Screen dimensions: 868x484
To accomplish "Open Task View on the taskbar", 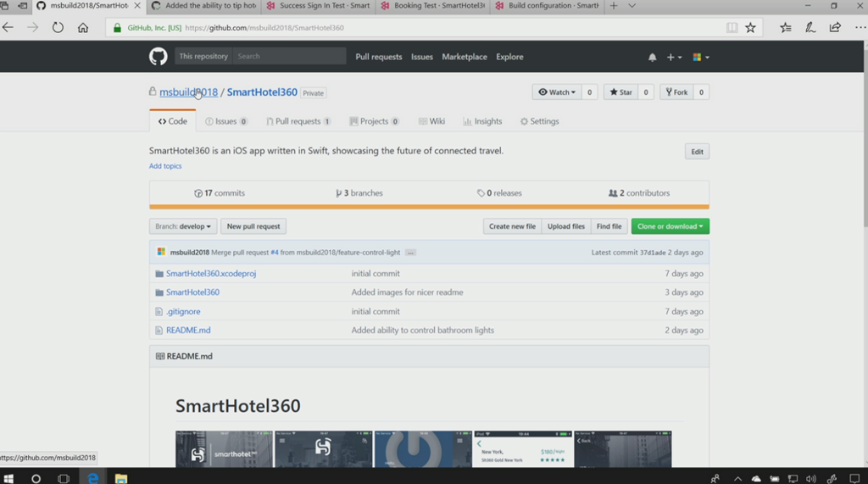I will coord(64,478).
